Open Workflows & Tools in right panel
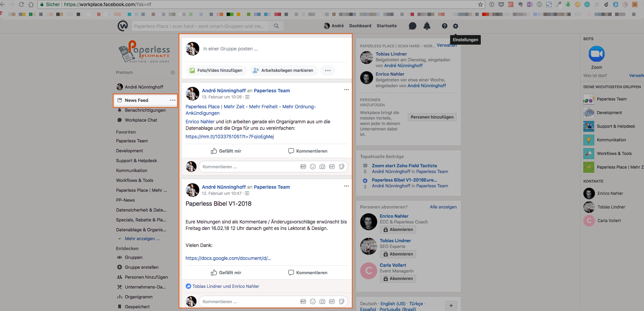The image size is (644, 311). tap(614, 153)
